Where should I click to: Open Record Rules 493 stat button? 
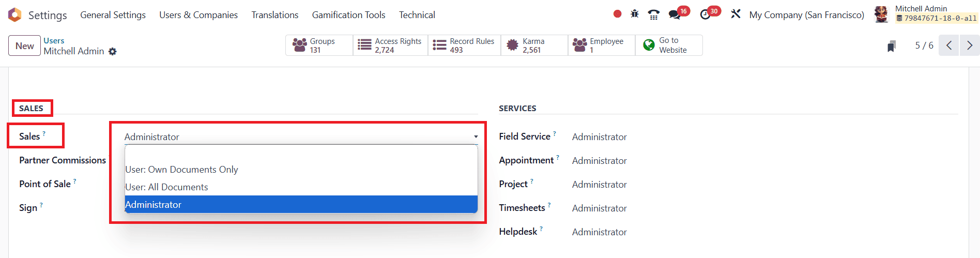tap(465, 45)
